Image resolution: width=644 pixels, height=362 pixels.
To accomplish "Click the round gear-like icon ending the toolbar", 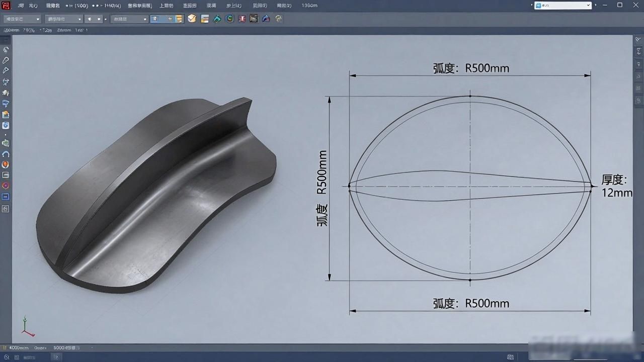I will coord(278,19).
